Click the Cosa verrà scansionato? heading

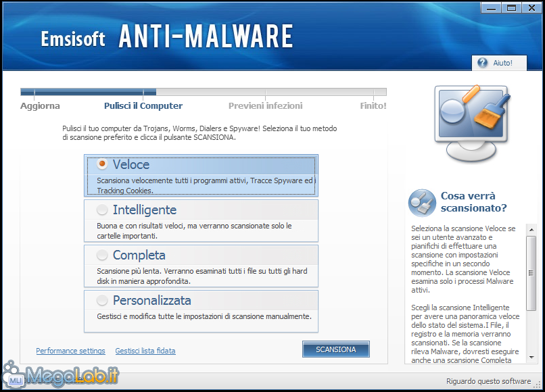pos(473,202)
